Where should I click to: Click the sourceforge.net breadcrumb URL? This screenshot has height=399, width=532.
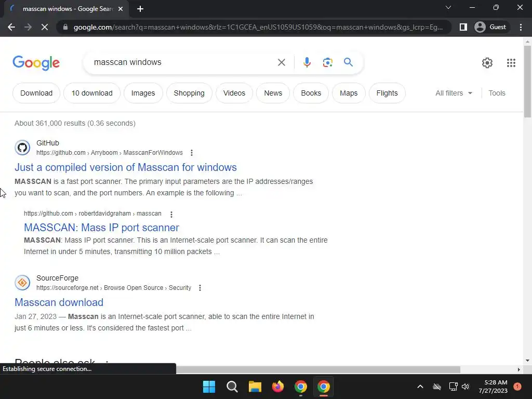tap(114, 288)
